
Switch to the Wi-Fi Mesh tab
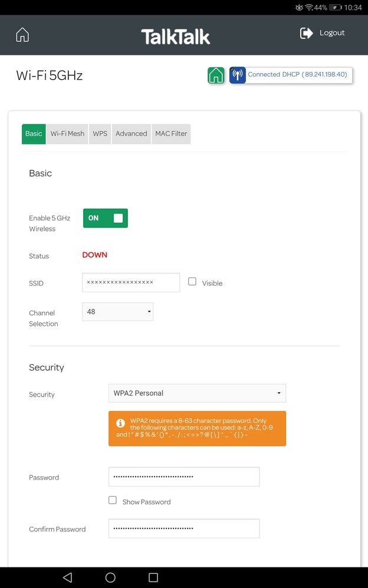[x=67, y=134]
